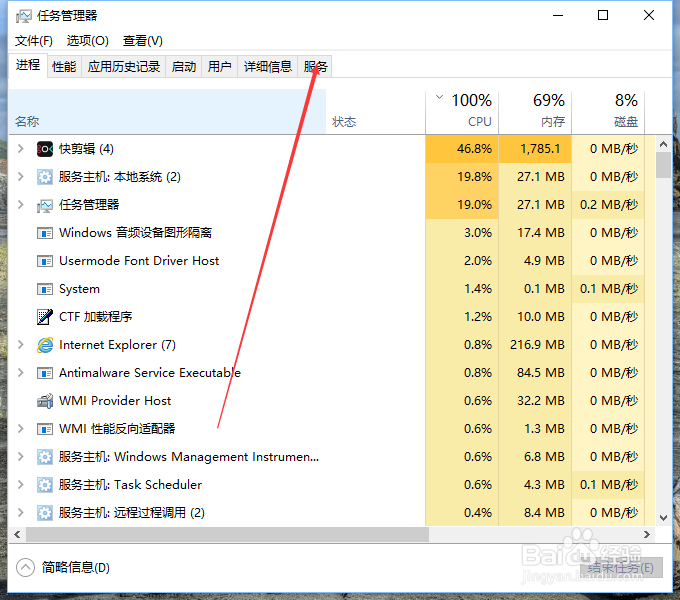The width and height of the screenshot is (680, 600).
Task: Click the Usermode Font Driver Host icon
Action: pos(45,261)
